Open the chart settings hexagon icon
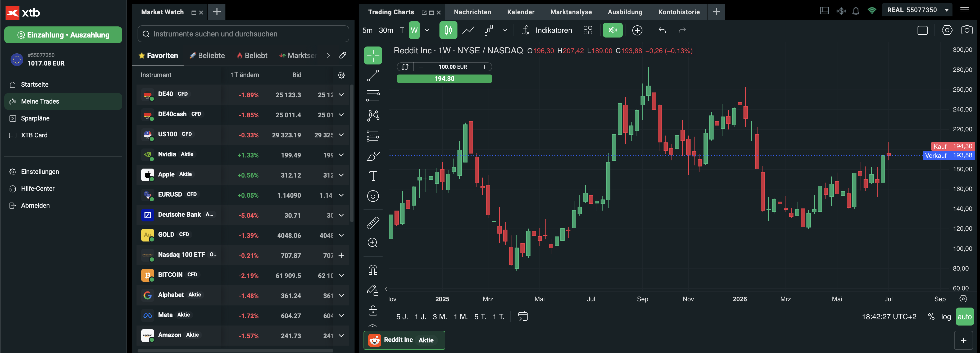Screen dimensions: 980x353 pyautogui.click(x=947, y=30)
